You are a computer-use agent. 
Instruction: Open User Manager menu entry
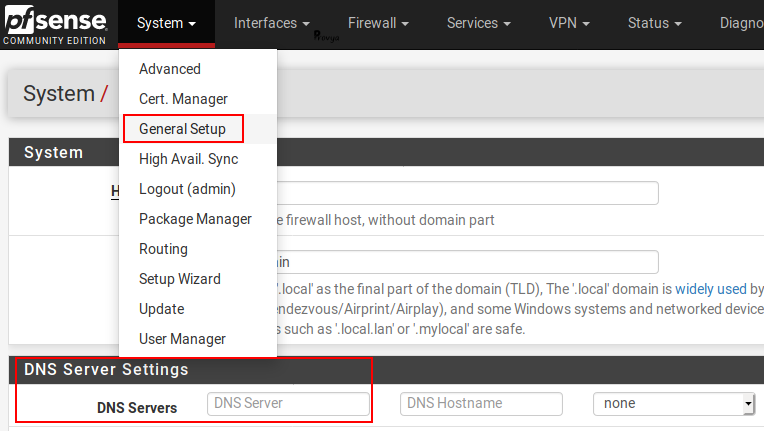pyautogui.click(x=198, y=339)
